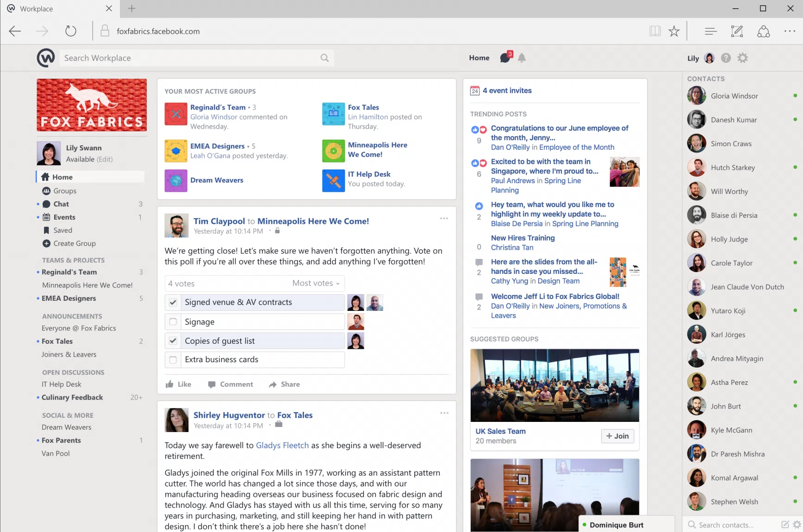Open Gladys Fleetch profile link
Viewport: 803px width, 532px height.
(x=282, y=445)
